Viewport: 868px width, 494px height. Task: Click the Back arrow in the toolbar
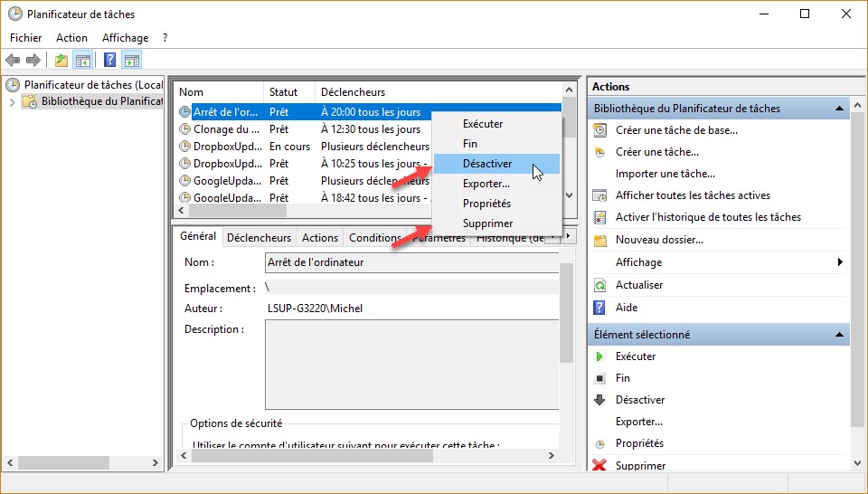[13, 61]
